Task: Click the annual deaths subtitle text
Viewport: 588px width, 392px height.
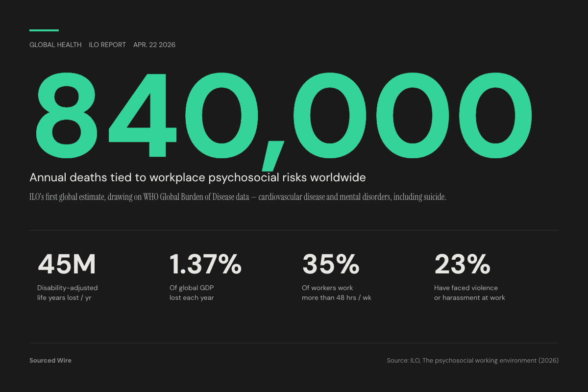Action: [197, 177]
